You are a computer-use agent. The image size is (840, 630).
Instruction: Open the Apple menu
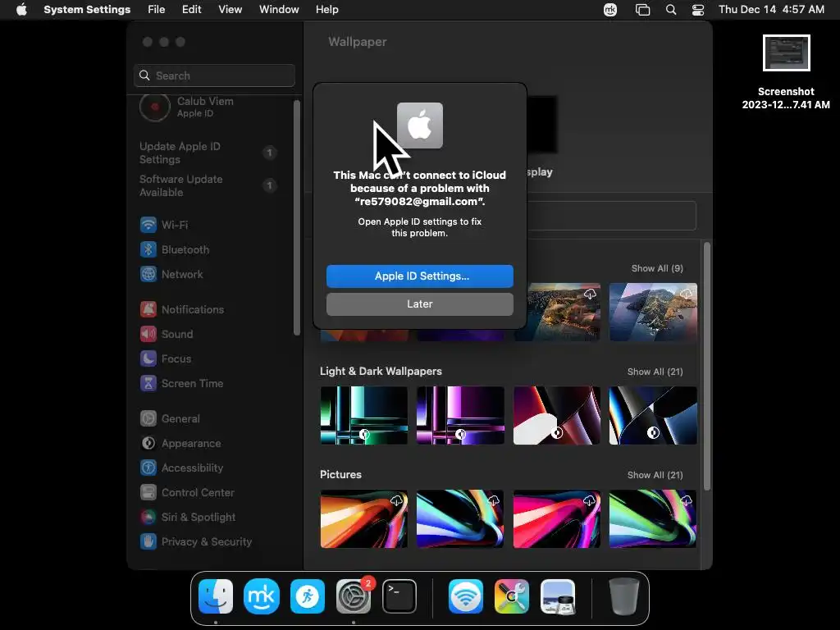tap(21, 10)
